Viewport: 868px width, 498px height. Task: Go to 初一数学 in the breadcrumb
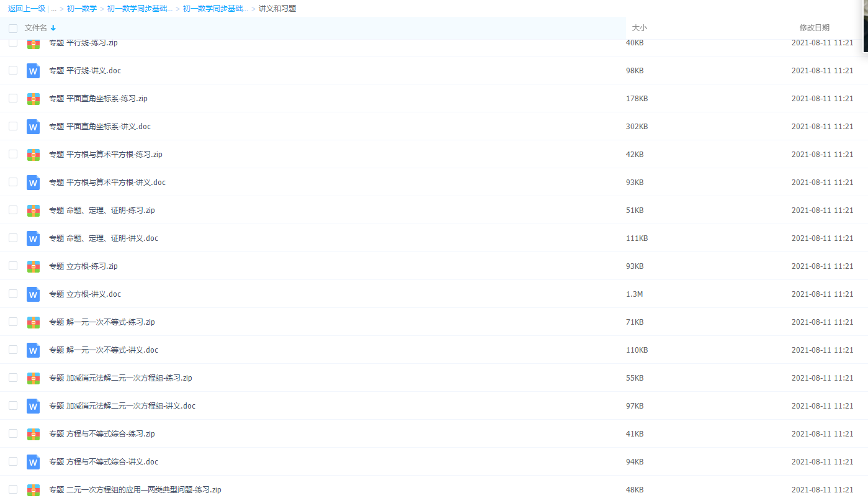tap(82, 9)
